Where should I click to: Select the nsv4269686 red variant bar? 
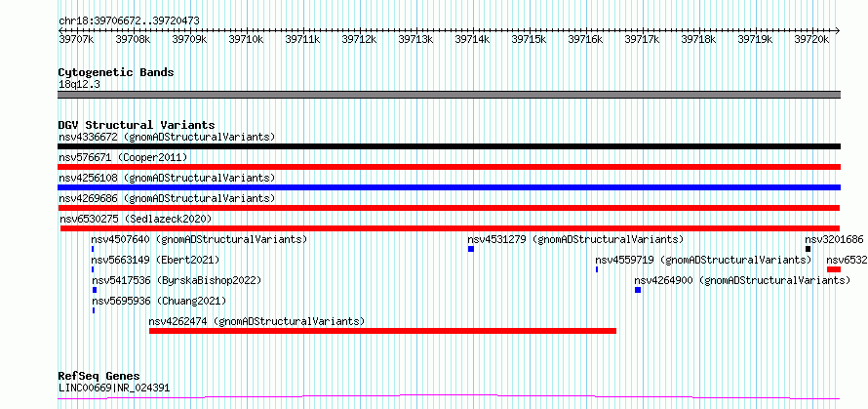pos(449,208)
